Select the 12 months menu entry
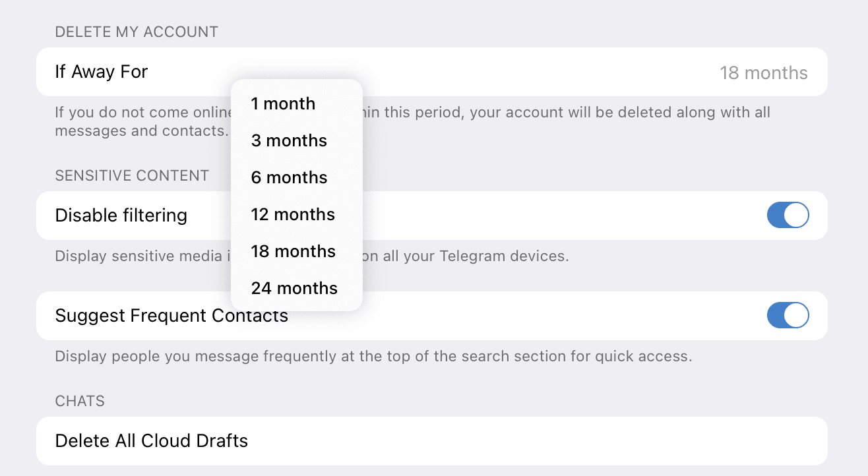The height and width of the screenshot is (476, 868). (293, 214)
